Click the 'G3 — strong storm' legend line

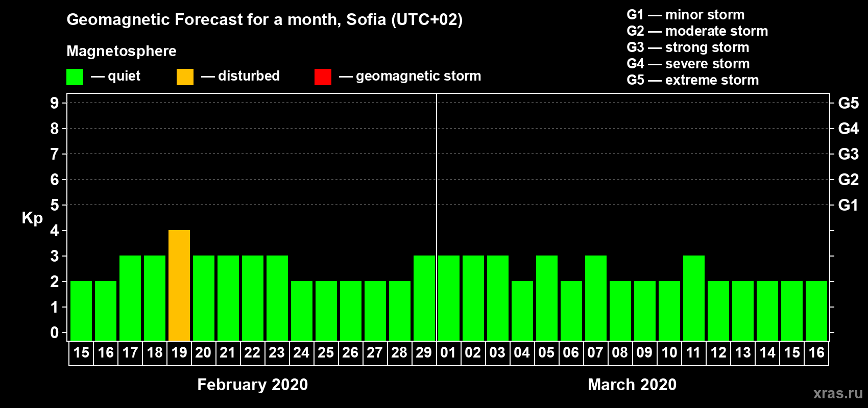coord(688,47)
